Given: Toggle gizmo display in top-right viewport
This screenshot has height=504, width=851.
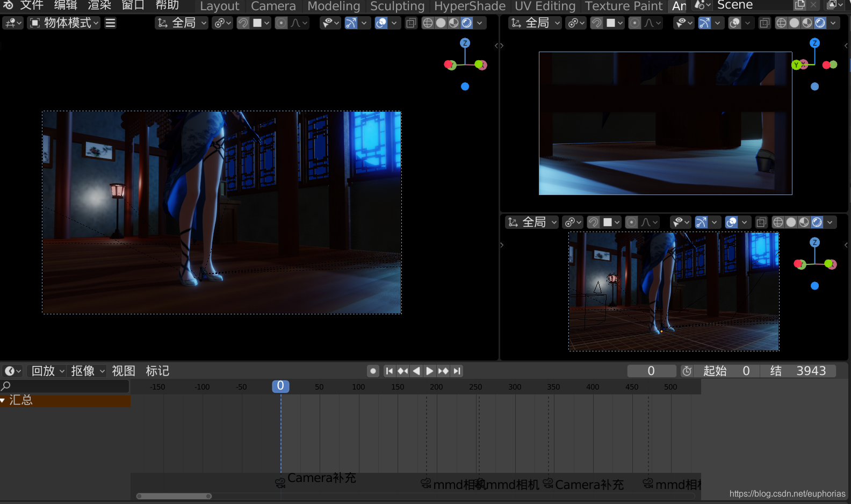Looking at the screenshot, I should coord(704,23).
